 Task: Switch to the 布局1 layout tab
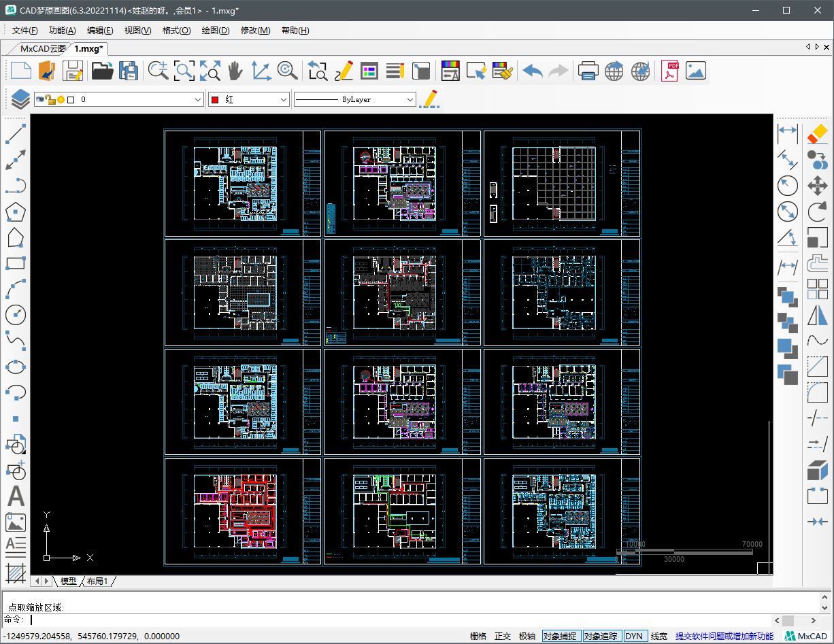[97, 581]
